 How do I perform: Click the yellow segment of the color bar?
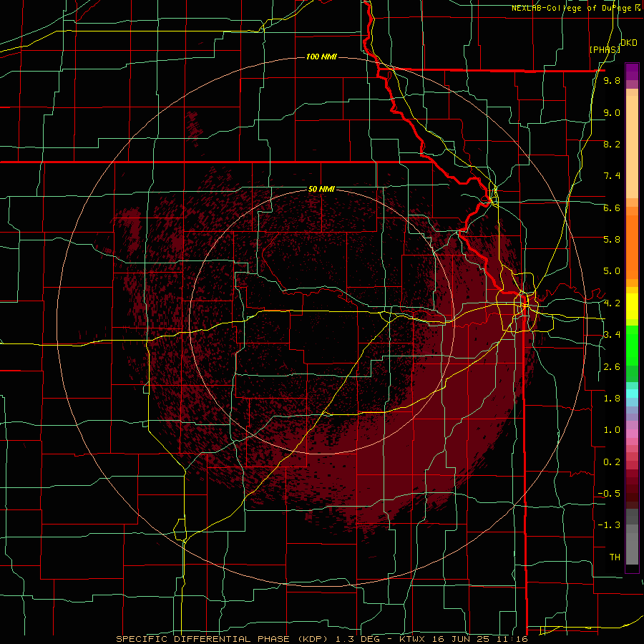632,306
